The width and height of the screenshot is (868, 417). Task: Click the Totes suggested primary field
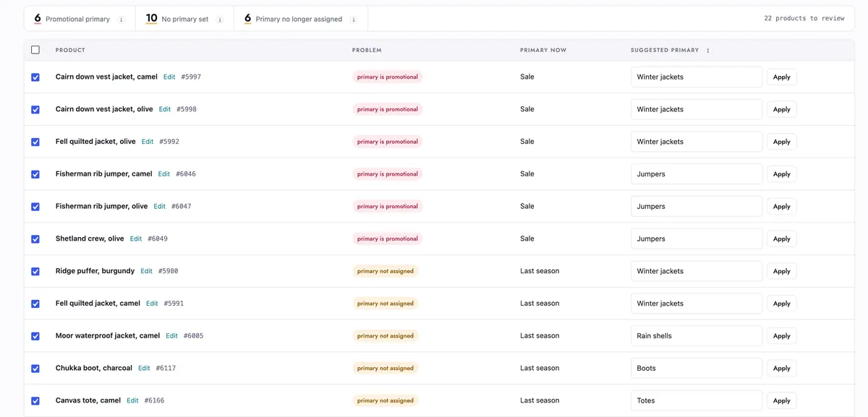pos(697,400)
